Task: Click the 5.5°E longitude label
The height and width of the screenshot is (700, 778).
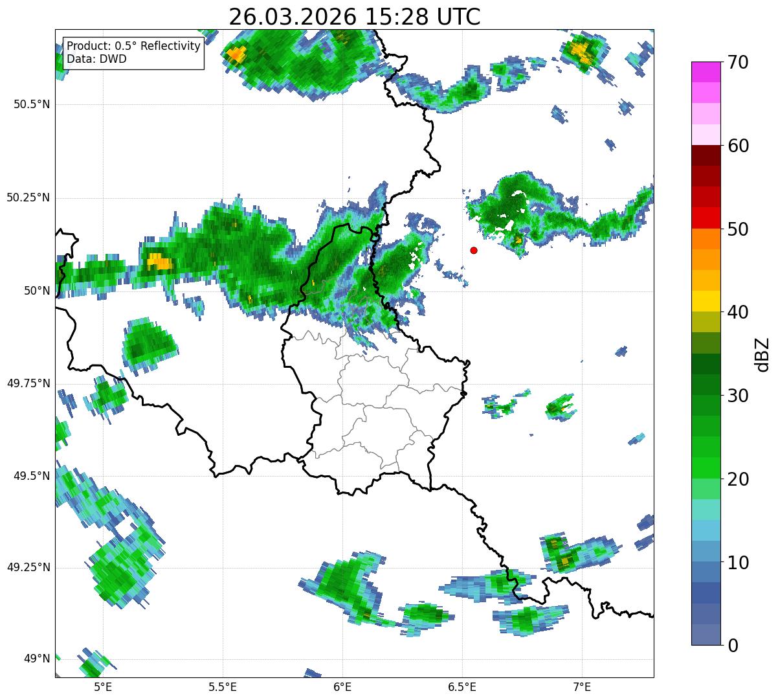Action: [x=223, y=687]
